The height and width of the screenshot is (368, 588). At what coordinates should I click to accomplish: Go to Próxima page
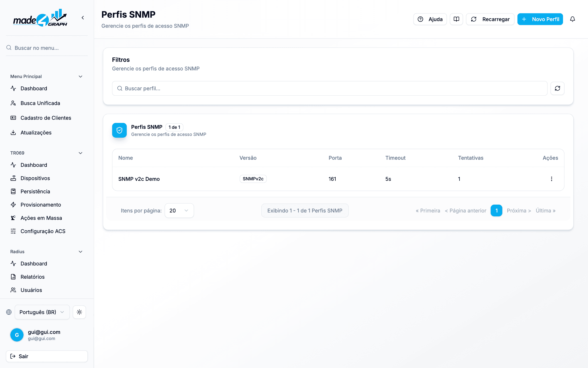519,210
